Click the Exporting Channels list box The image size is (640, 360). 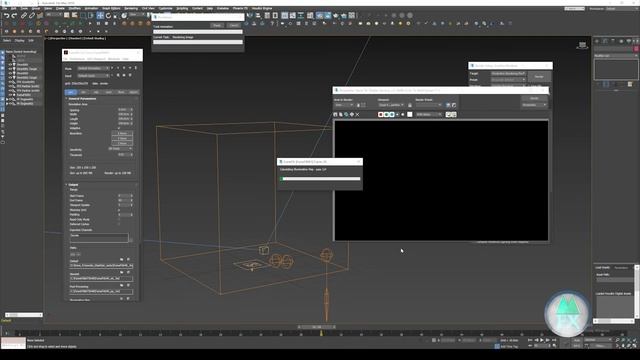[x=99, y=238]
